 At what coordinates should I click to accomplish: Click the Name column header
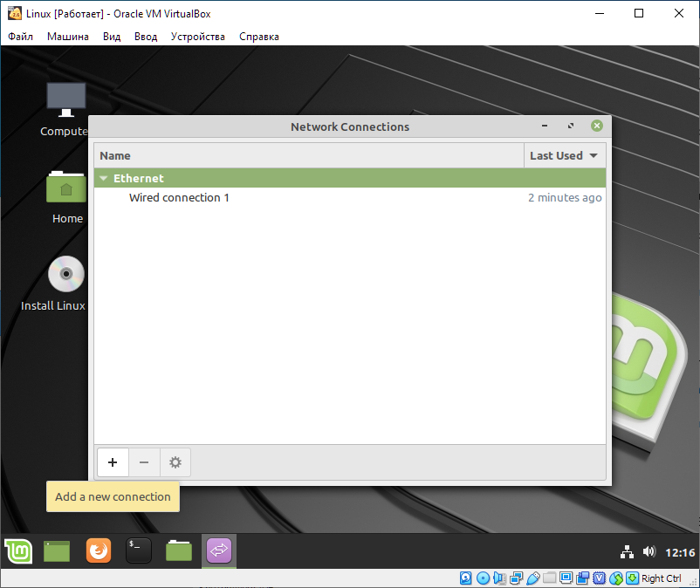(309, 155)
